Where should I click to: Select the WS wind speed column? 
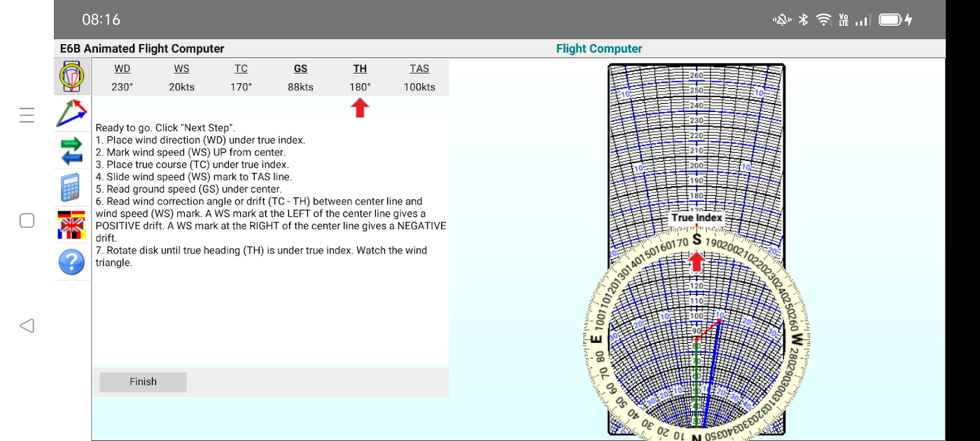point(182,69)
